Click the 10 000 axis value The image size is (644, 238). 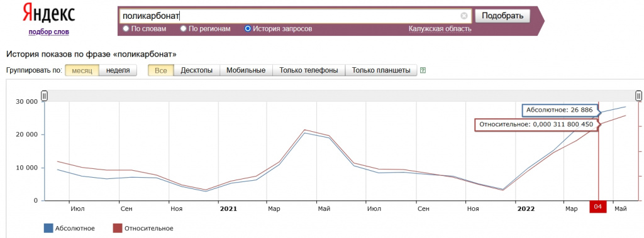pos(26,168)
